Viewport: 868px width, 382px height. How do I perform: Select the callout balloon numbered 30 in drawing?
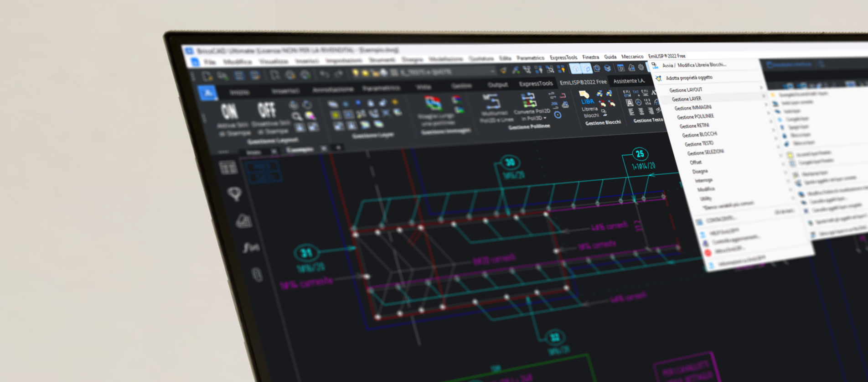510,162
